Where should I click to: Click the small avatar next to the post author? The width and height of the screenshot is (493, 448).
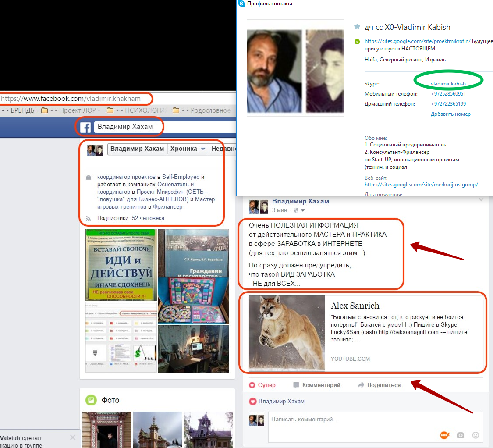coord(259,206)
